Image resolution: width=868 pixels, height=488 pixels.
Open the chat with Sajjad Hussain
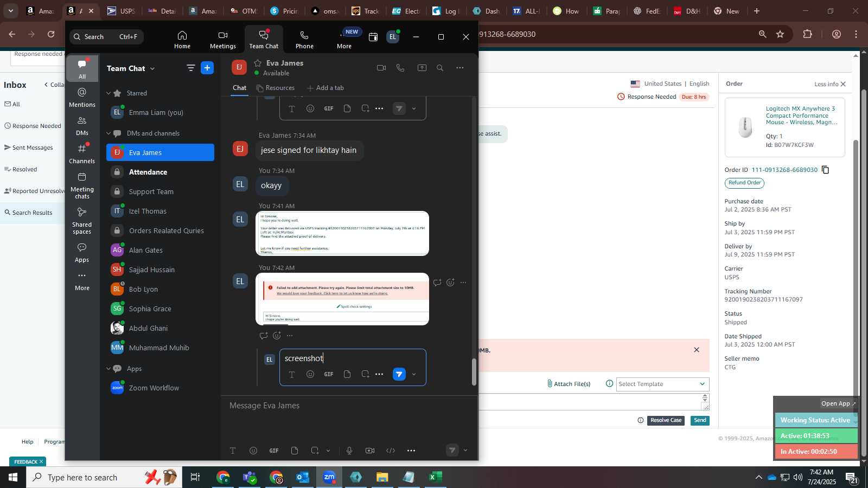[x=160, y=269]
